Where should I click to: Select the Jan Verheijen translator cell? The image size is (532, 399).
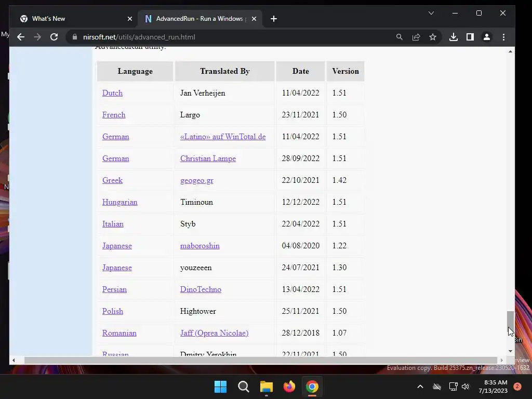coord(224,93)
